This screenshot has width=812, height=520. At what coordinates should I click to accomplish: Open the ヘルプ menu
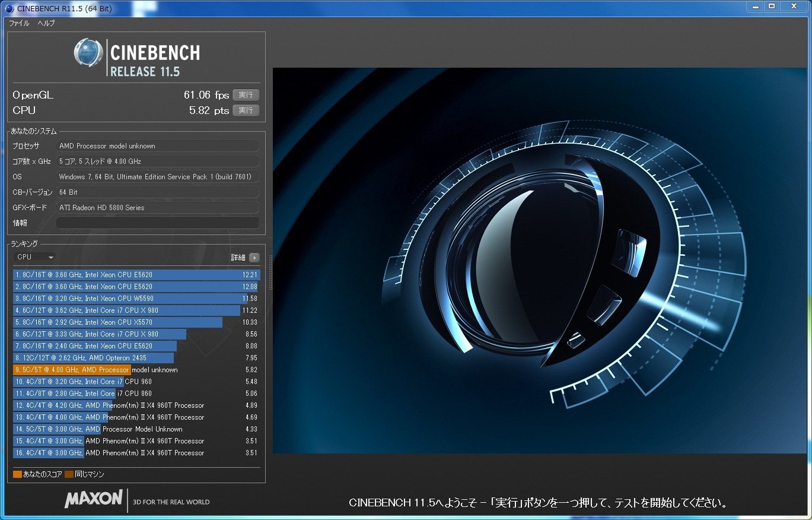tap(46, 23)
